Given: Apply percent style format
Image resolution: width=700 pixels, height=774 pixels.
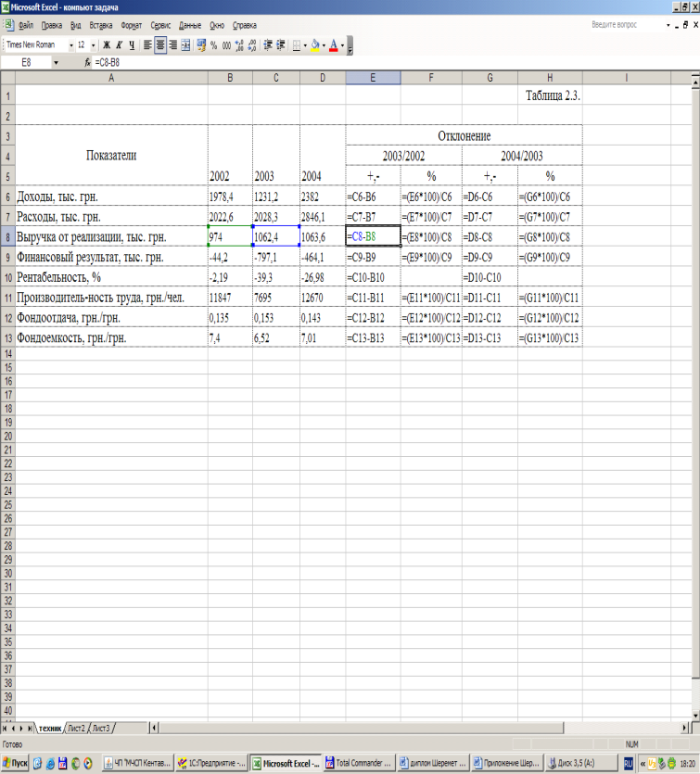Looking at the screenshot, I should tap(214, 45).
